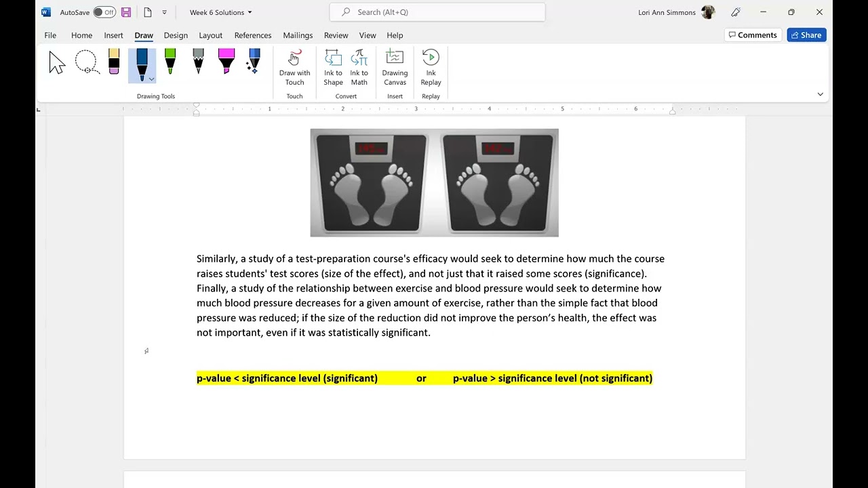
Task: Click the highlighted "p-value > significance level (not significant)" text
Action: pyautogui.click(x=553, y=378)
